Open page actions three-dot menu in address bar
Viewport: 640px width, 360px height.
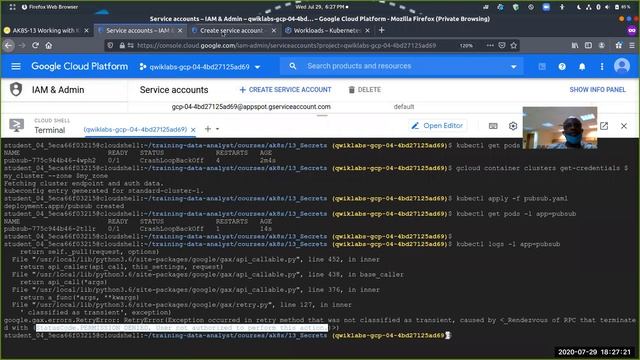point(490,45)
